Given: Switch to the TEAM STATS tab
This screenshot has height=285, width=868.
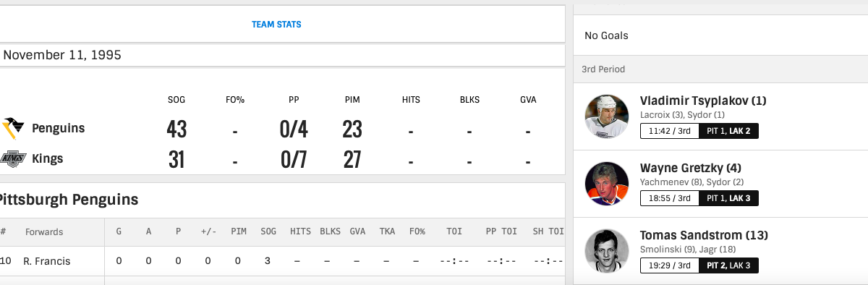Looking at the screenshot, I should 276,25.
